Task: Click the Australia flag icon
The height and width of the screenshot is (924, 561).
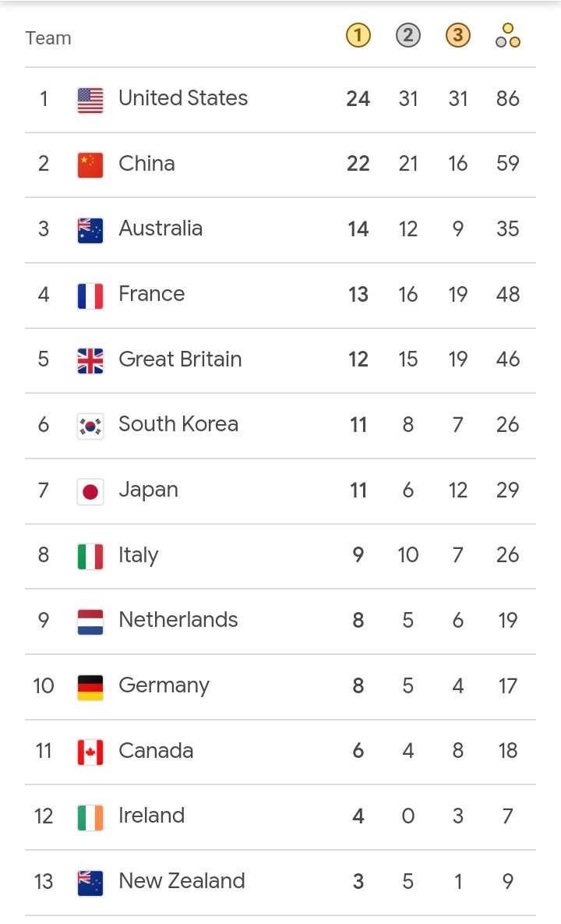Action: pos(90,229)
